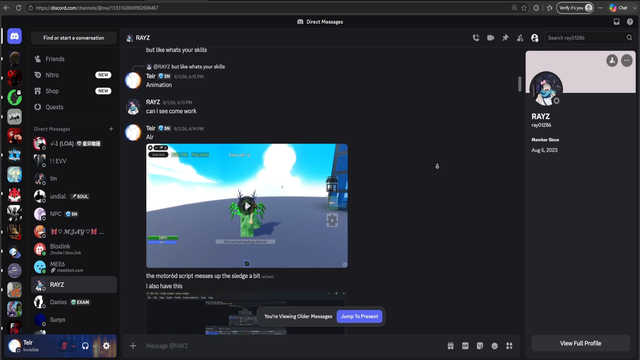640x360 pixels.
Task: Open more options on RAYZ profile
Action: [627, 61]
